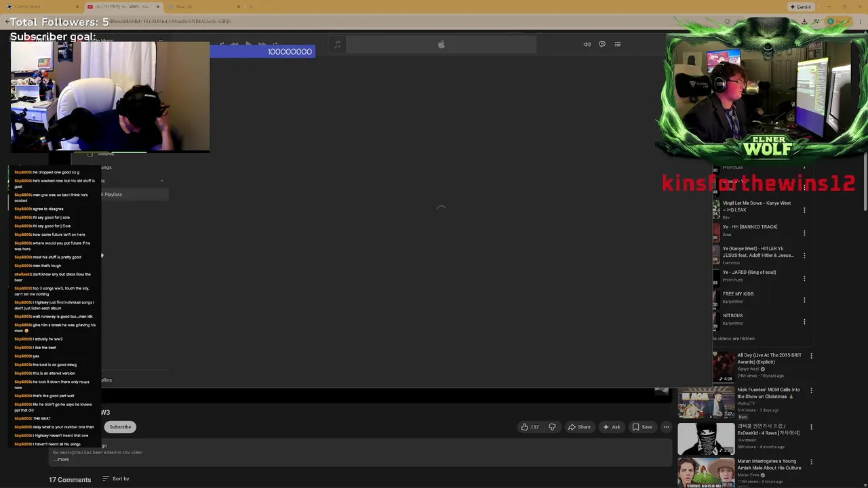Switch to the second browser tab (YouTube)
This screenshot has height=488, width=868.
point(123,7)
